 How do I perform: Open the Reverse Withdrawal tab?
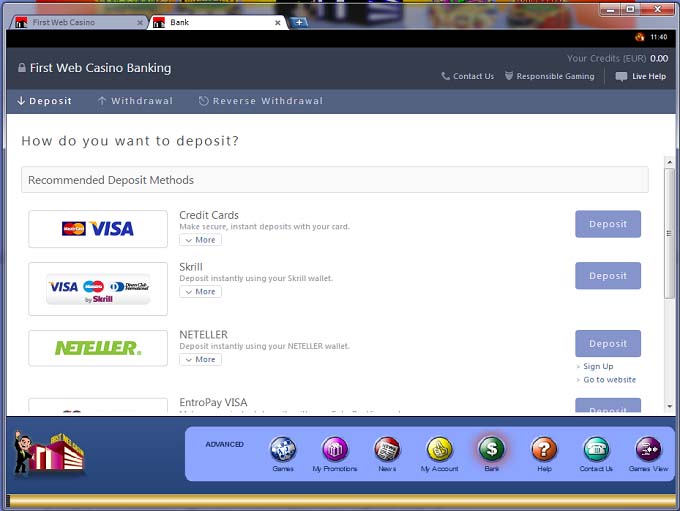260,101
